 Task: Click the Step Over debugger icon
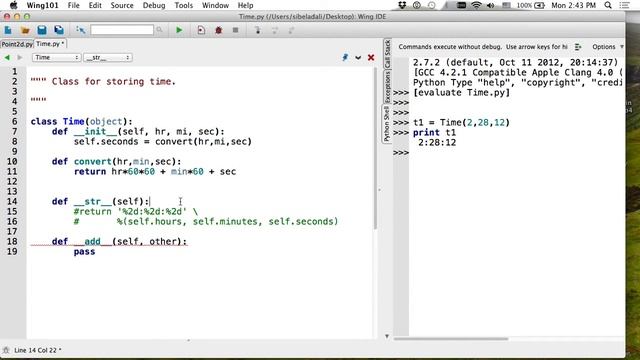(x=274, y=30)
